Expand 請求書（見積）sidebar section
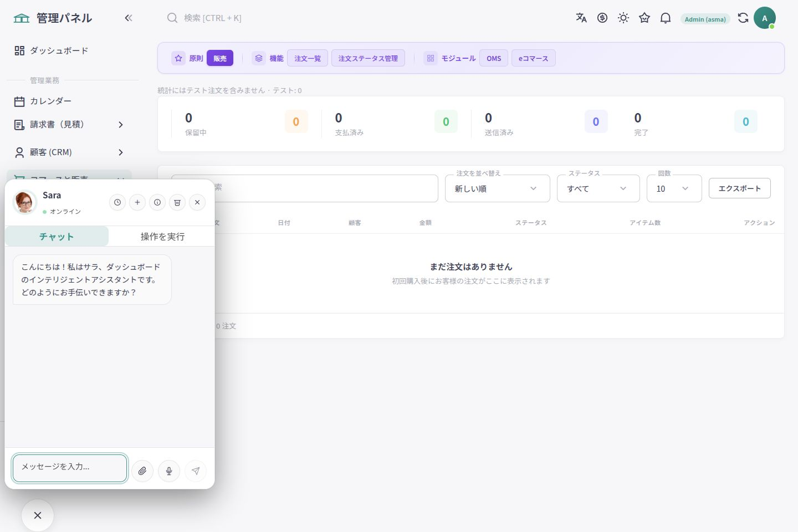Image resolution: width=798 pixels, height=532 pixels. 69,125
